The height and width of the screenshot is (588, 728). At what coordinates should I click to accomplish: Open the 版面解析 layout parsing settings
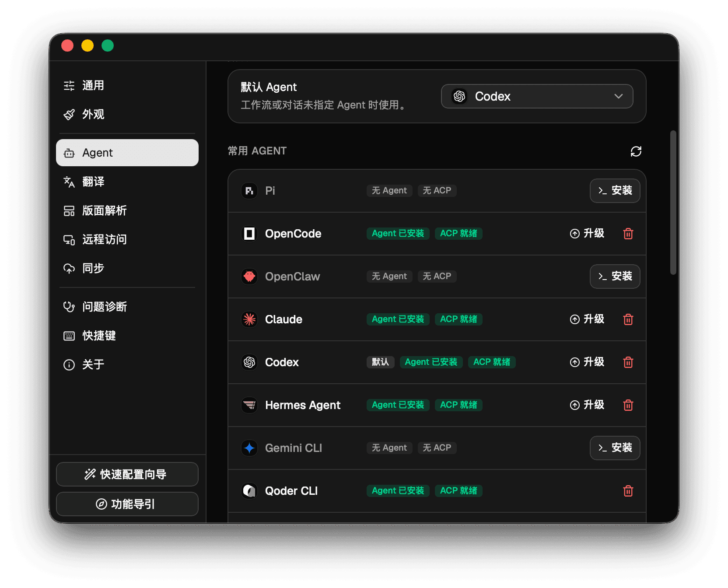click(x=127, y=210)
